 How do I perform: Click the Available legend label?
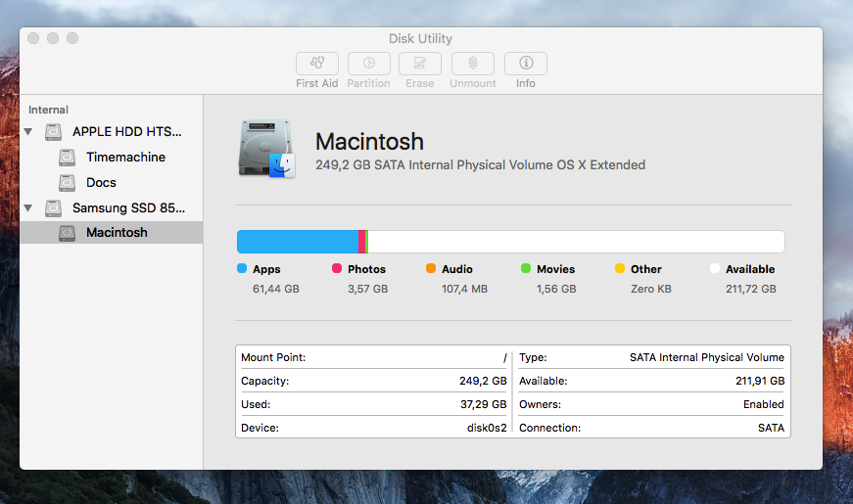(750, 269)
